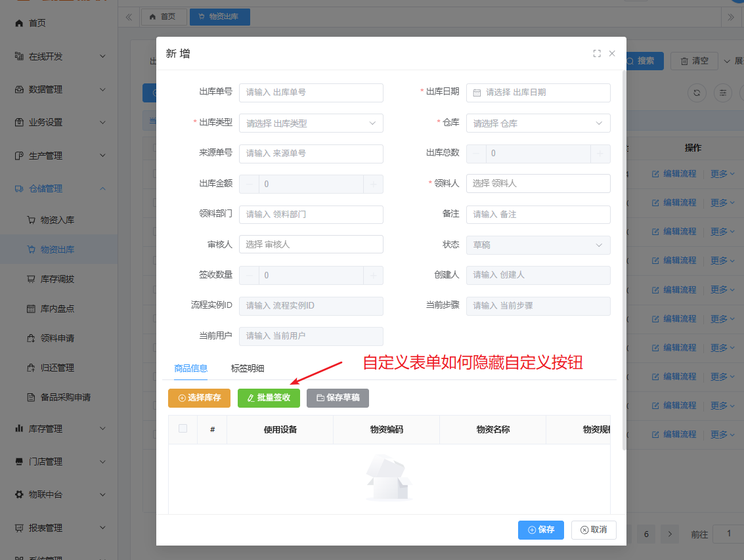The height and width of the screenshot is (560, 744).
Task: Click the home icon in 首页 sidebar item
Action: coord(19,23)
